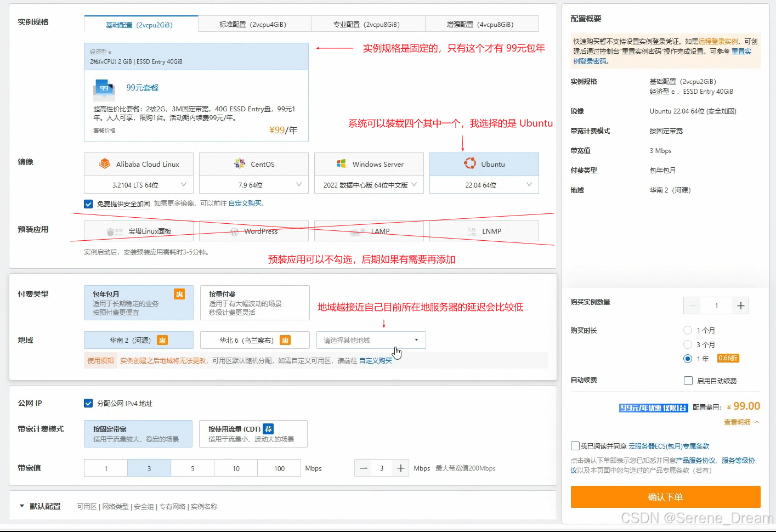
Task: Select the 3 个月 purchase duration
Action: pyautogui.click(x=688, y=344)
